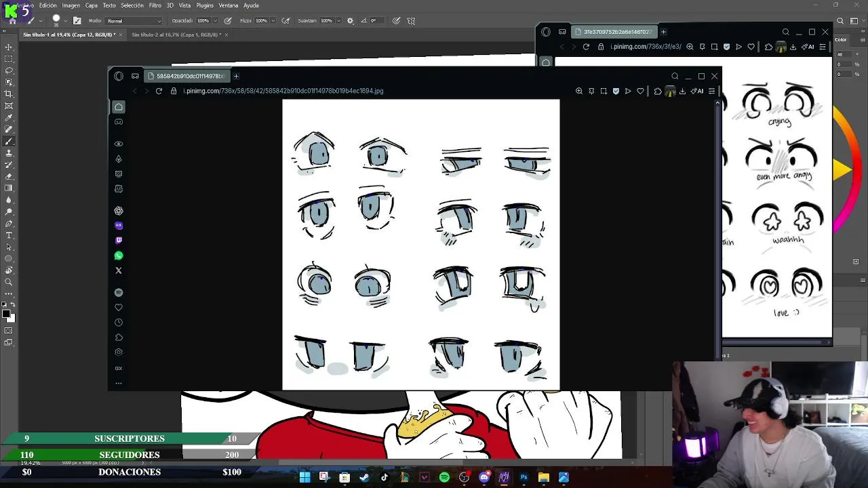868x488 pixels.
Task: Toggle heart bookmark in front browser address bar
Action: tap(640, 91)
